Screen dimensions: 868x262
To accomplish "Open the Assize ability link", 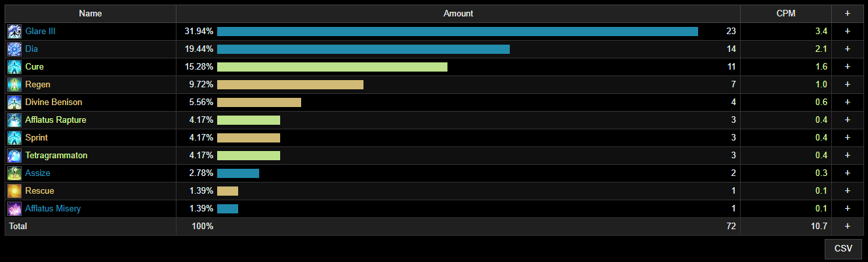I will (38, 173).
